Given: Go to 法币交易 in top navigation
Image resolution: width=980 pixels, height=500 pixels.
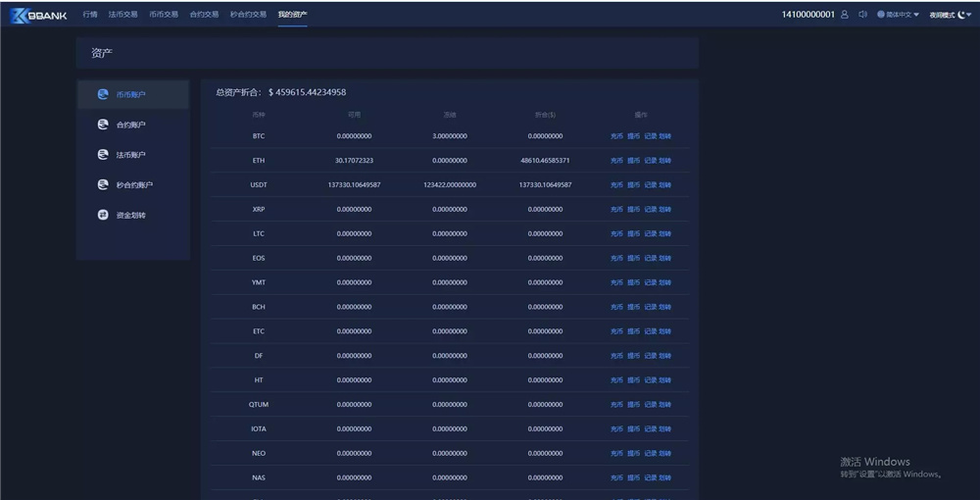Looking at the screenshot, I should (122, 15).
